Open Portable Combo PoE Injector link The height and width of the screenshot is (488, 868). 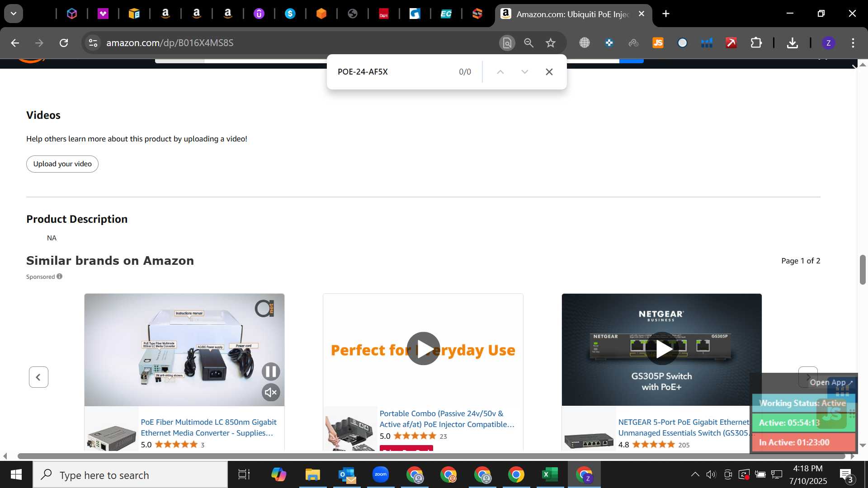pyautogui.click(x=447, y=419)
